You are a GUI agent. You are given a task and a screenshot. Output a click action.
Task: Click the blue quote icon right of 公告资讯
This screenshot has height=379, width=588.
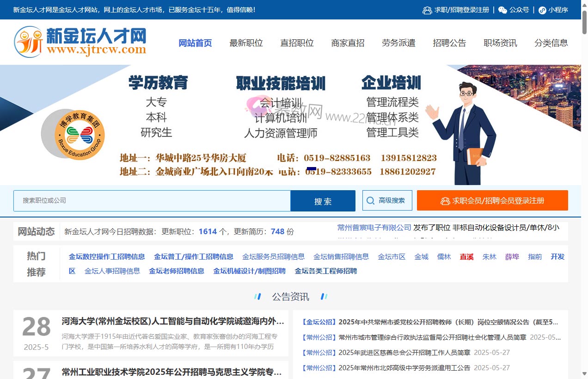324,297
